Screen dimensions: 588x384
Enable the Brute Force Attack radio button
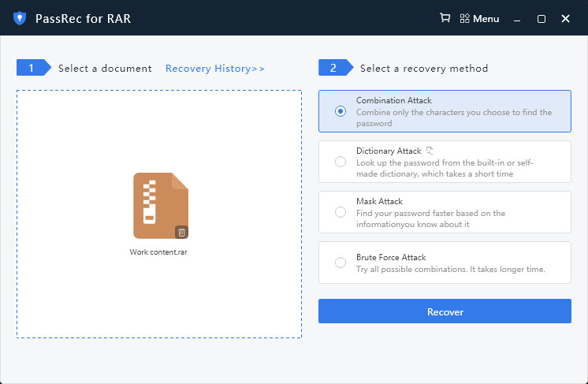(x=341, y=262)
